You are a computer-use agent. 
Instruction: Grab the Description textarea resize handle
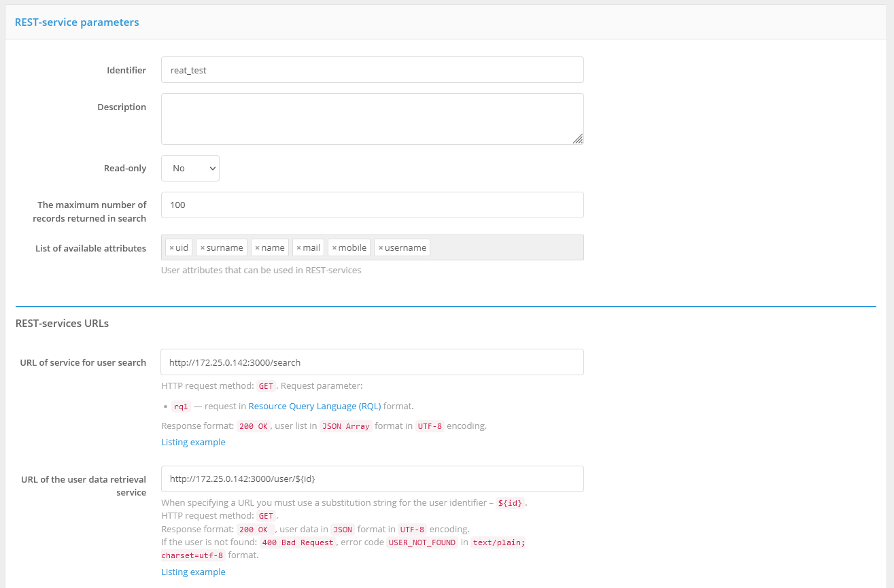577,139
